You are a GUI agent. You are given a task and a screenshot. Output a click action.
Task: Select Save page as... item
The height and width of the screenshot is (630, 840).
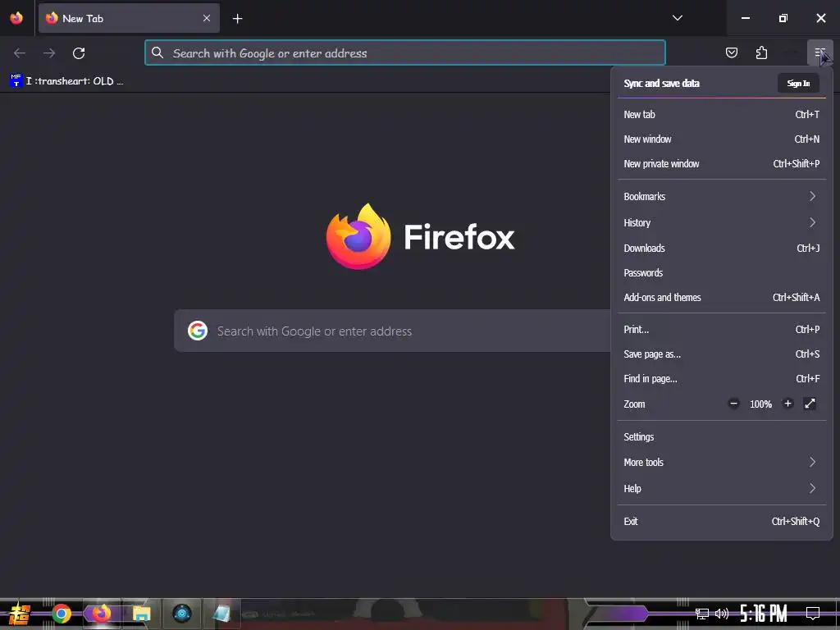pyautogui.click(x=722, y=354)
